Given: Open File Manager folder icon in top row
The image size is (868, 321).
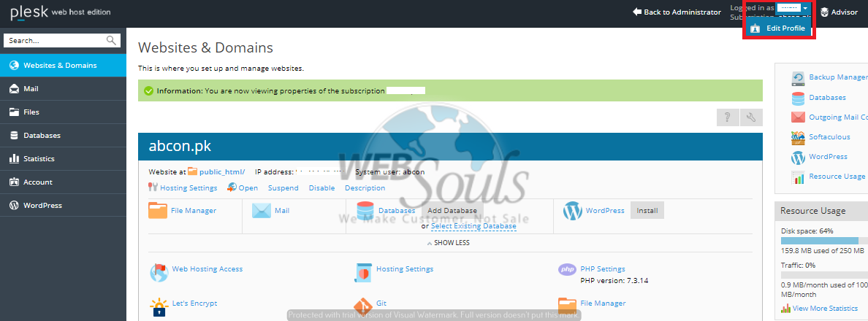Looking at the screenshot, I should [158, 211].
